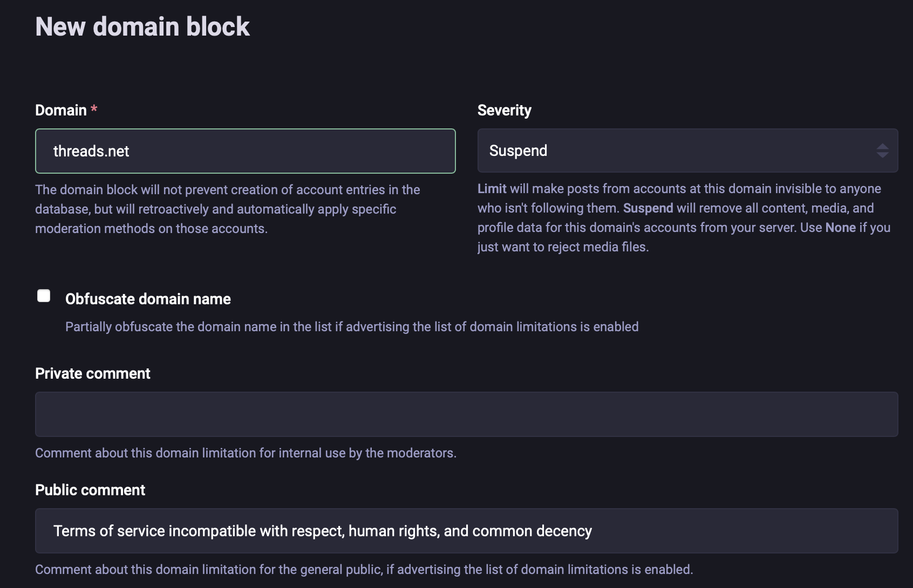Click the Severity label above the dropdown
The width and height of the screenshot is (913, 588).
505,110
